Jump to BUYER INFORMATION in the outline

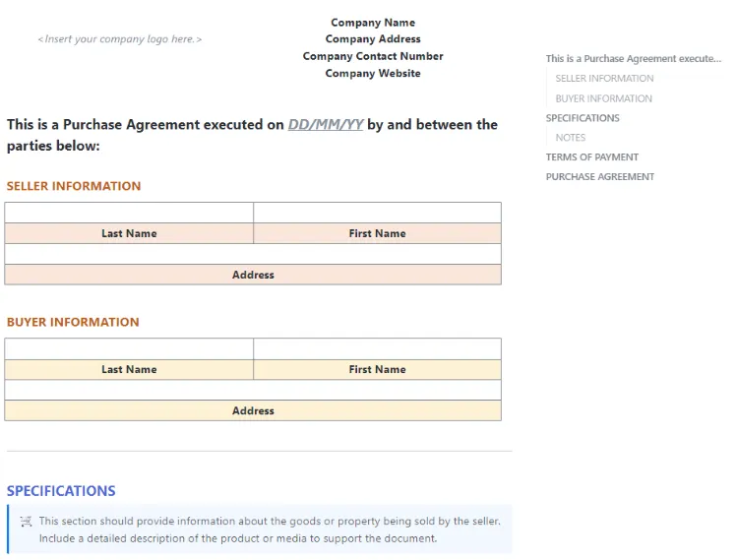603,98
